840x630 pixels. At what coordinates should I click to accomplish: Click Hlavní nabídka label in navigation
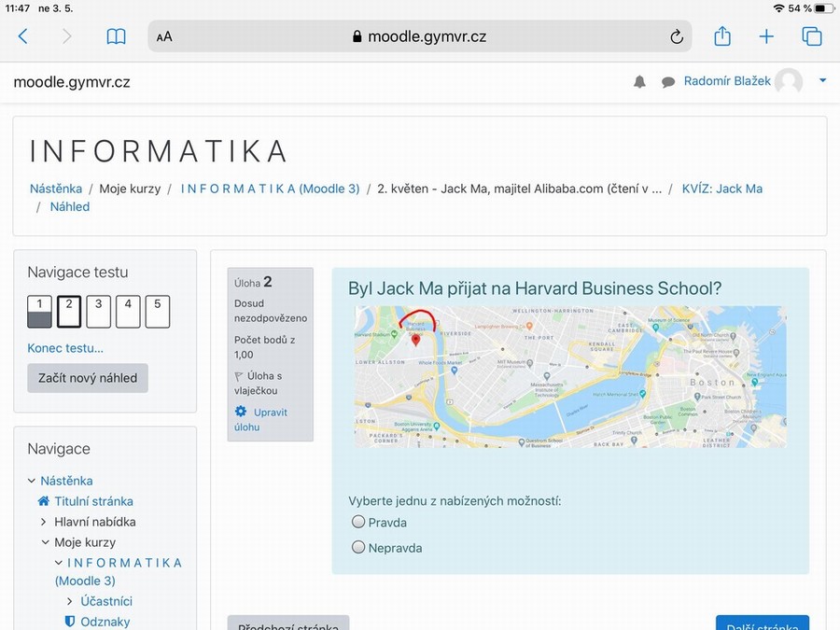coord(95,522)
